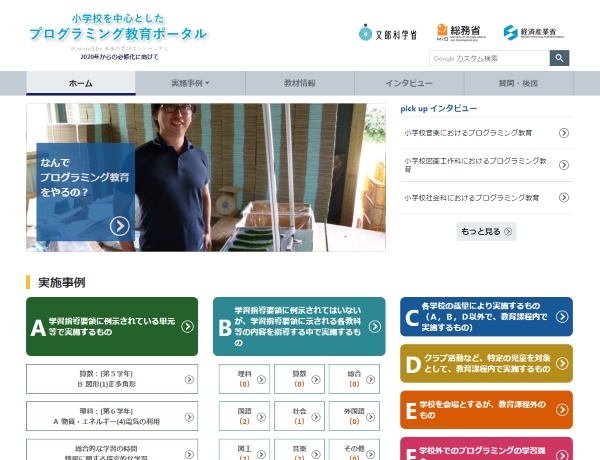Click the プログラミング教育ポータル site title
The width and height of the screenshot is (600, 460).
click(x=118, y=33)
